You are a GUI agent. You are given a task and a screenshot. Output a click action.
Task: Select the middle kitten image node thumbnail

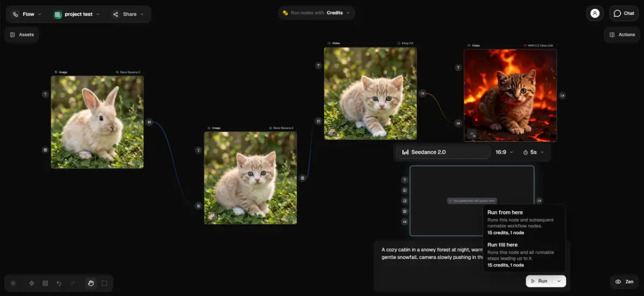(250, 178)
